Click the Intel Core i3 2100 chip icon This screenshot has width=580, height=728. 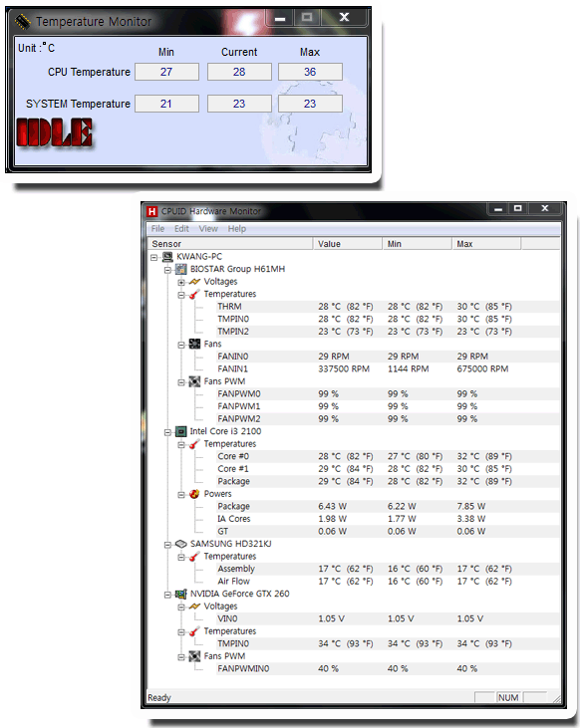click(180, 432)
